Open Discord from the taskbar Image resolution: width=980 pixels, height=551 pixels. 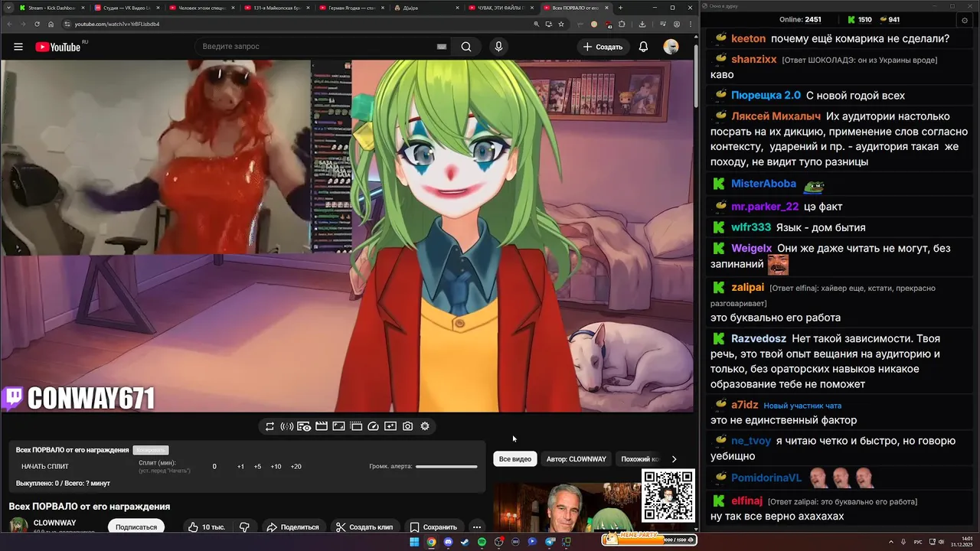(448, 542)
